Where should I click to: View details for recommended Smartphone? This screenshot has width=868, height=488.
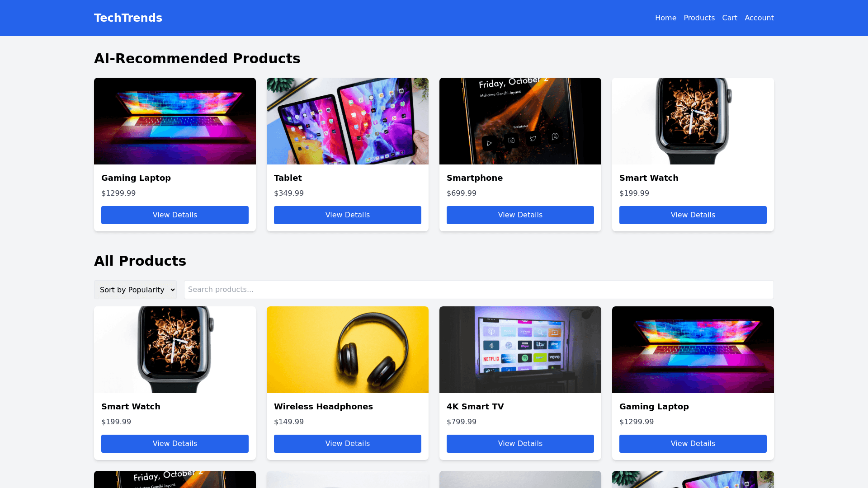(x=520, y=215)
